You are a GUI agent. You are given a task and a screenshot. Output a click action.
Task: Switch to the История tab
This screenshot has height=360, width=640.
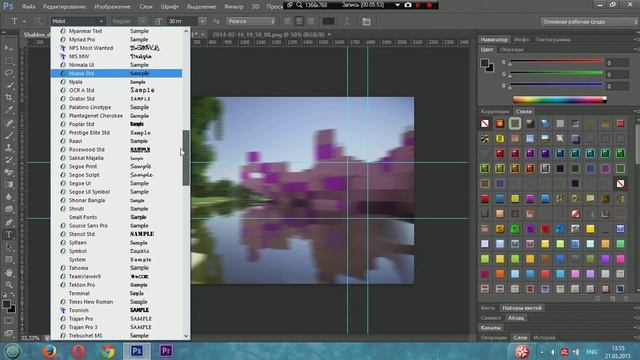coord(544,338)
